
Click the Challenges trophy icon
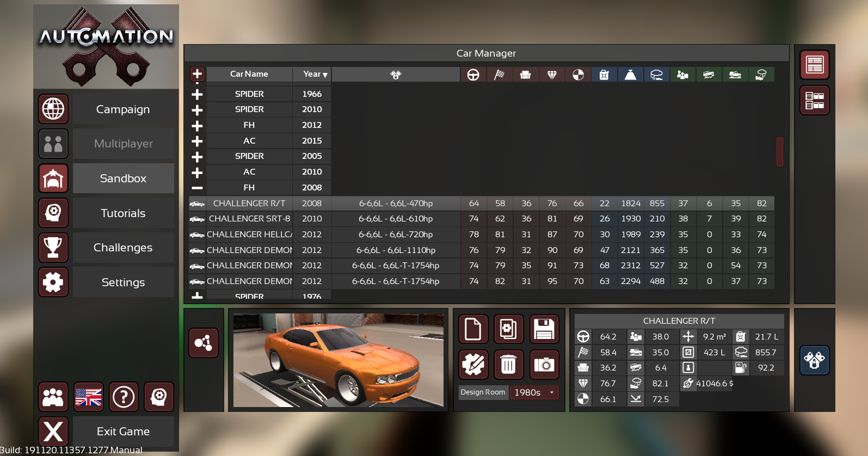point(53,248)
